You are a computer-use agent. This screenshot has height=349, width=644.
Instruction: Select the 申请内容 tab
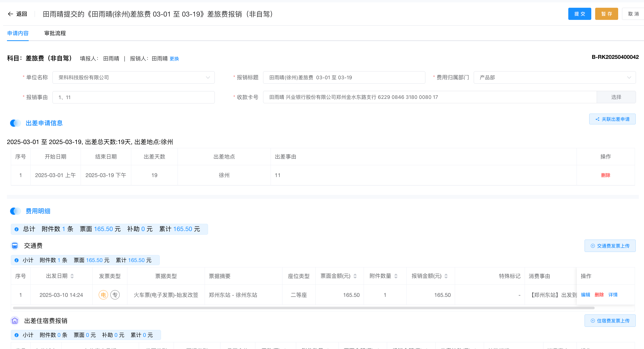pos(18,33)
